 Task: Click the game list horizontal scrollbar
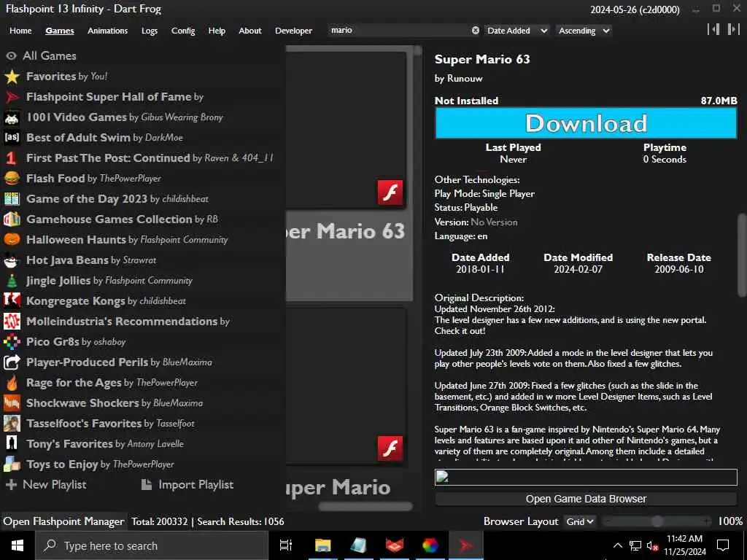(x=365, y=506)
